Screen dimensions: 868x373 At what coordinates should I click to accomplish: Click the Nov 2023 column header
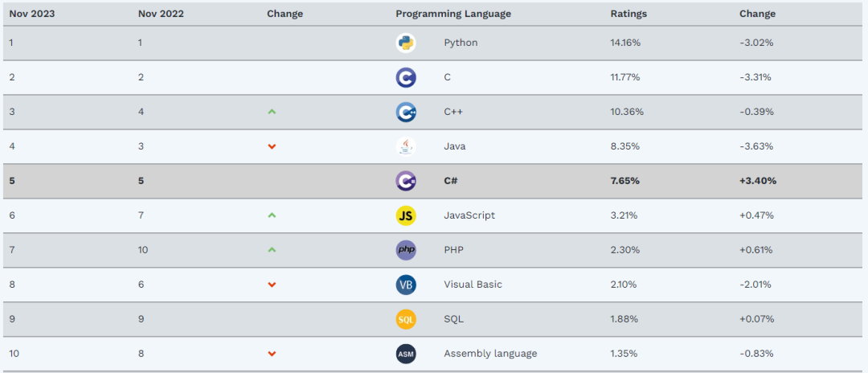point(31,14)
